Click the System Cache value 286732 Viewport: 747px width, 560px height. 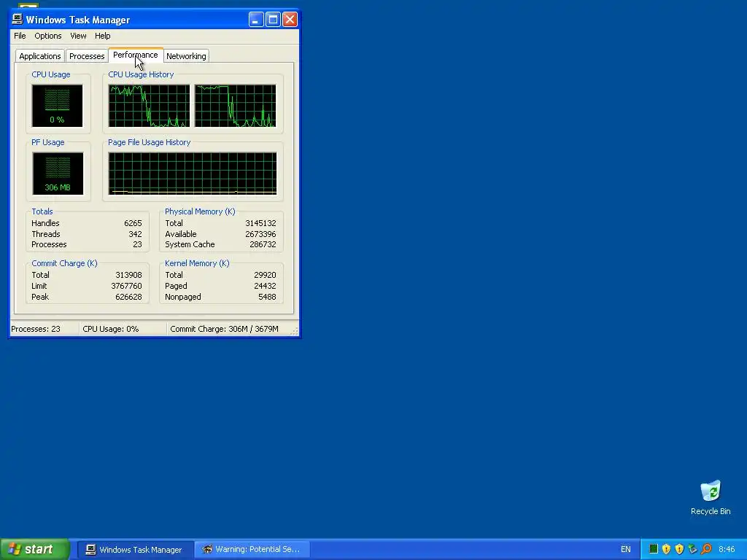coord(263,245)
